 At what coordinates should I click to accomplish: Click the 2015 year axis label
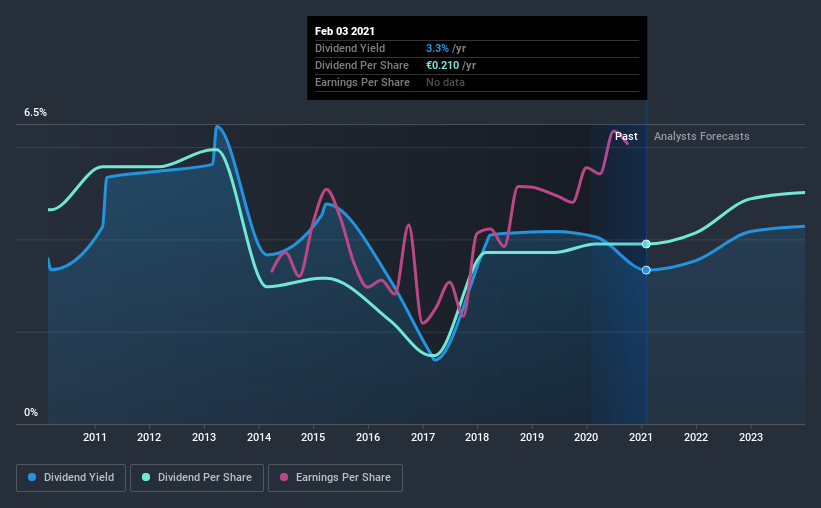(313, 437)
